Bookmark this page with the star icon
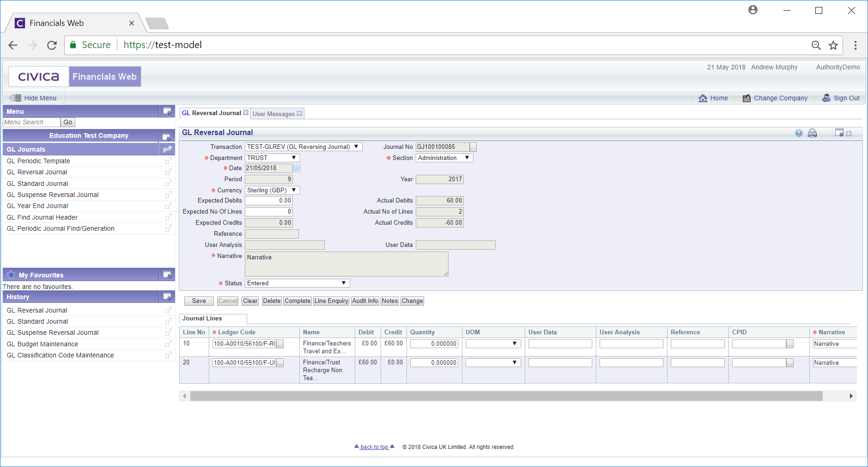The image size is (868, 467). [x=833, y=45]
